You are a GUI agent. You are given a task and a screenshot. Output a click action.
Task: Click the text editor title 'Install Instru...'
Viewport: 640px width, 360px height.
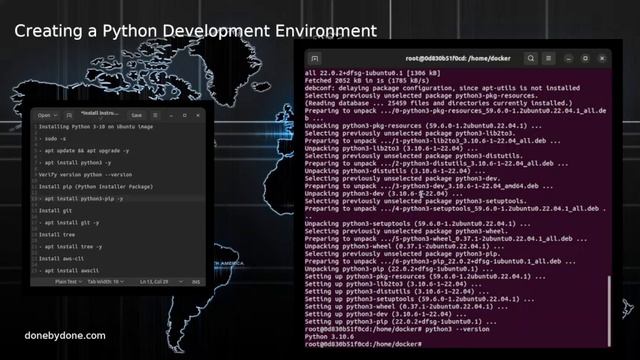(x=100, y=113)
